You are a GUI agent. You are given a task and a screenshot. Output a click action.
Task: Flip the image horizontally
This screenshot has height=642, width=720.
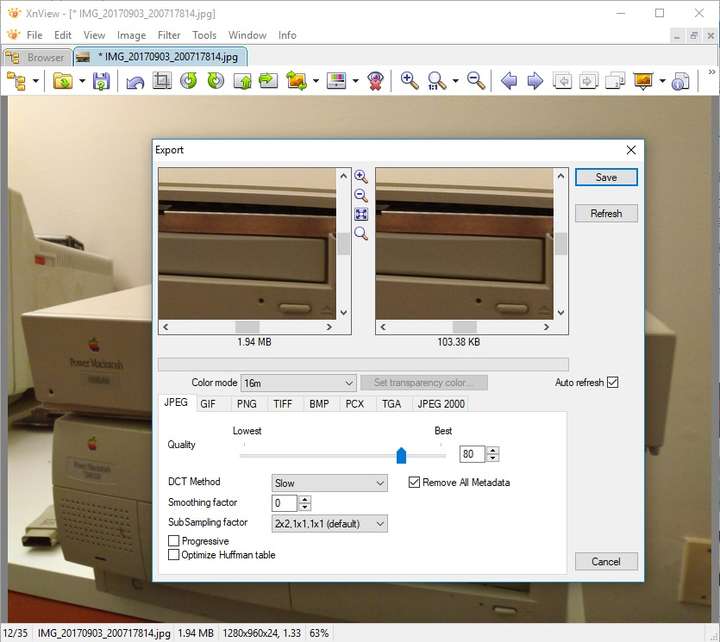(x=269, y=81)
